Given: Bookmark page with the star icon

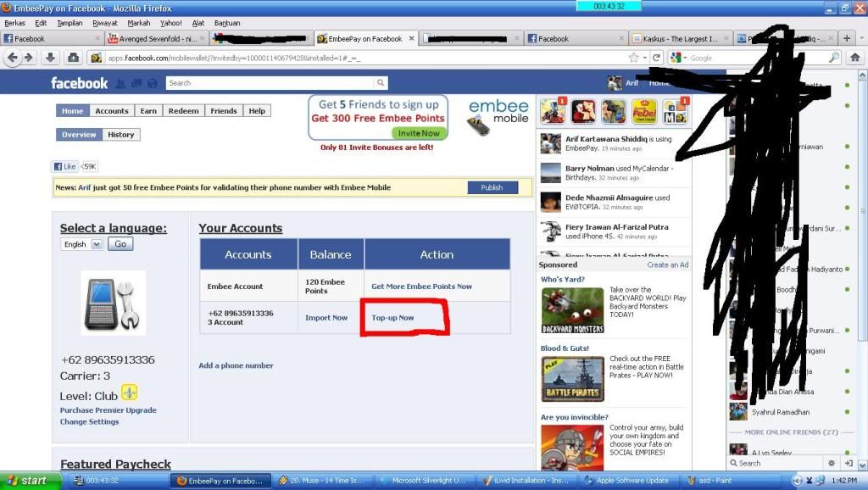Looking at the screenshot, I should (x=633, y=58).
